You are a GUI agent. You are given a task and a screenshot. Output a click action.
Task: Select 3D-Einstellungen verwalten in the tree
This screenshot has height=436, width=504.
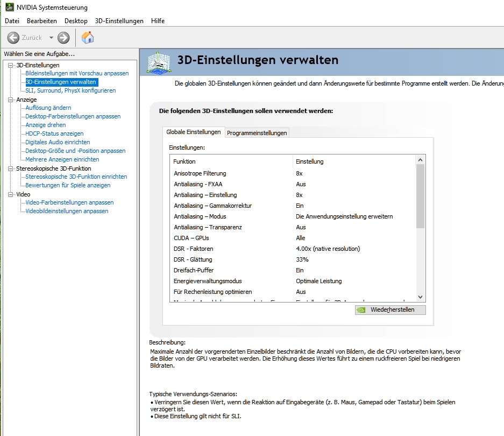pos(61,82)
